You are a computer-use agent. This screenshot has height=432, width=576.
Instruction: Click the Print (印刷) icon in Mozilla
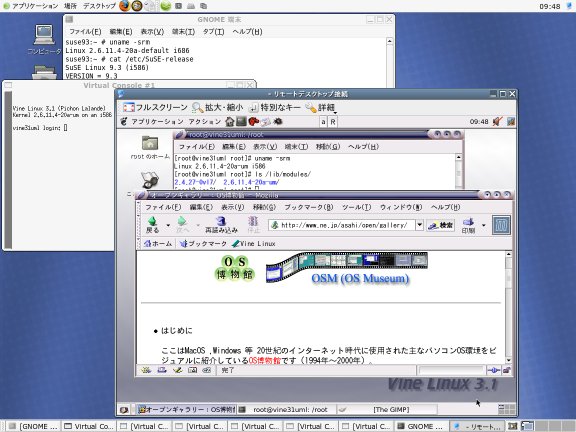468,225
